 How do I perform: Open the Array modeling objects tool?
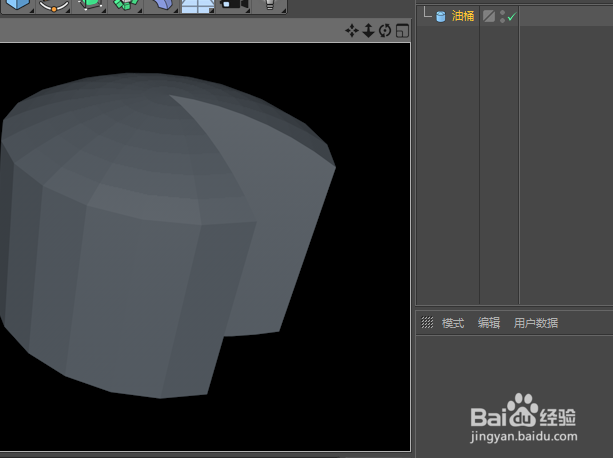[x=125, y=5]
